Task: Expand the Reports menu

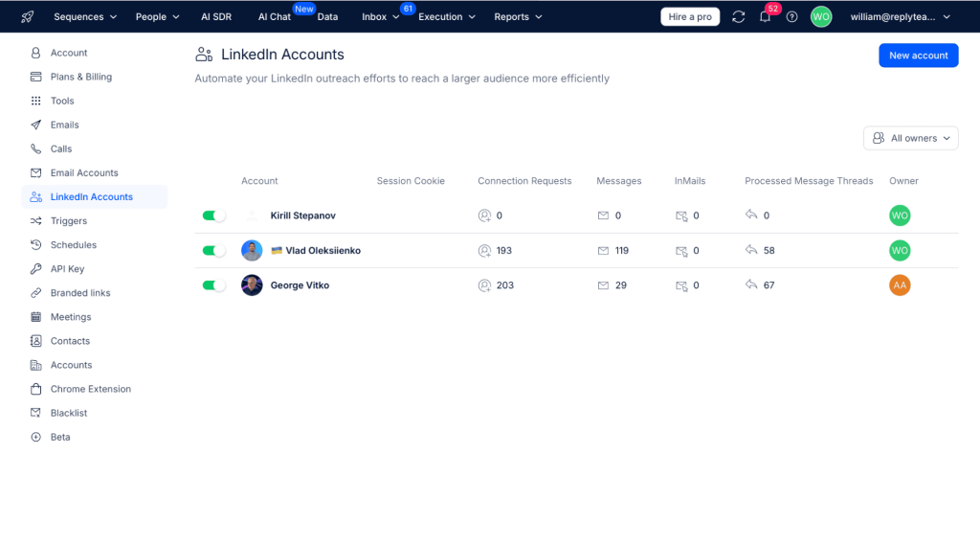Action: pos(518,17)
